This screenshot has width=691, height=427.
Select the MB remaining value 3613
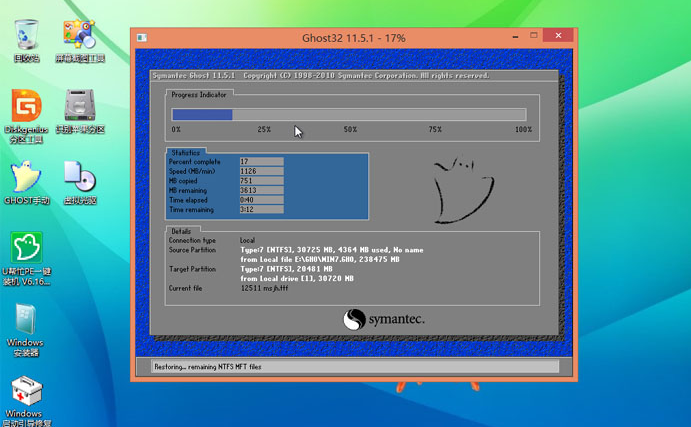click(261, 190)
